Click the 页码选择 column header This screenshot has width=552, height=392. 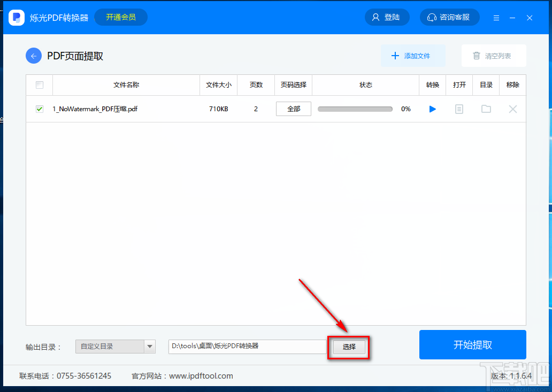pyautogui.click(x=293, y=85)
